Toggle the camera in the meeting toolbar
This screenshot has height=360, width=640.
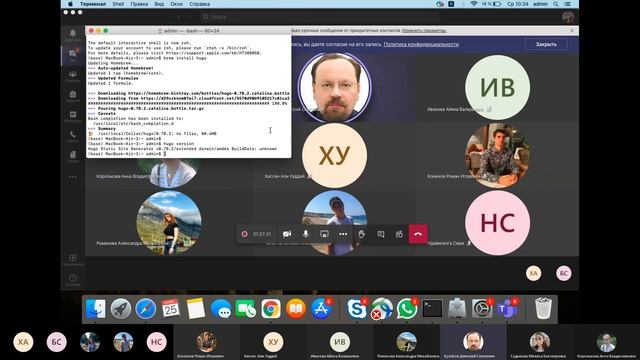point(287,234)
